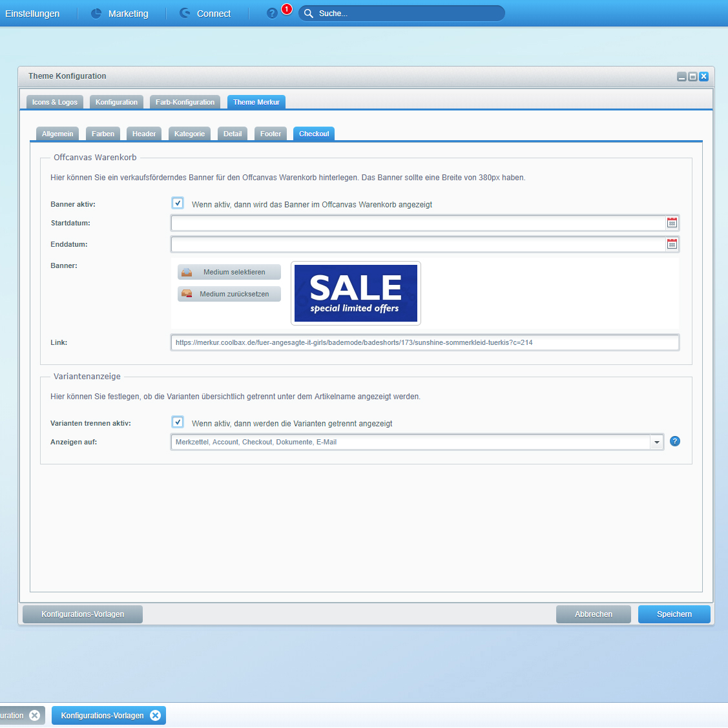Viewport: 728px width, 728px height.
Task: Switch to the Footer sub-tab
Action: coord(271,134)
